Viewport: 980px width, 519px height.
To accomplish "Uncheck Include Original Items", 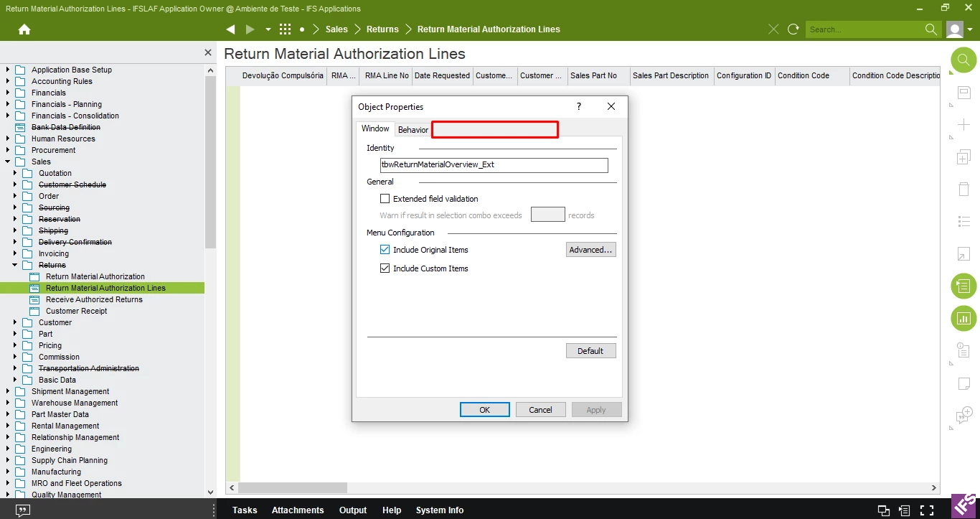I will click(x=385, y=249).
